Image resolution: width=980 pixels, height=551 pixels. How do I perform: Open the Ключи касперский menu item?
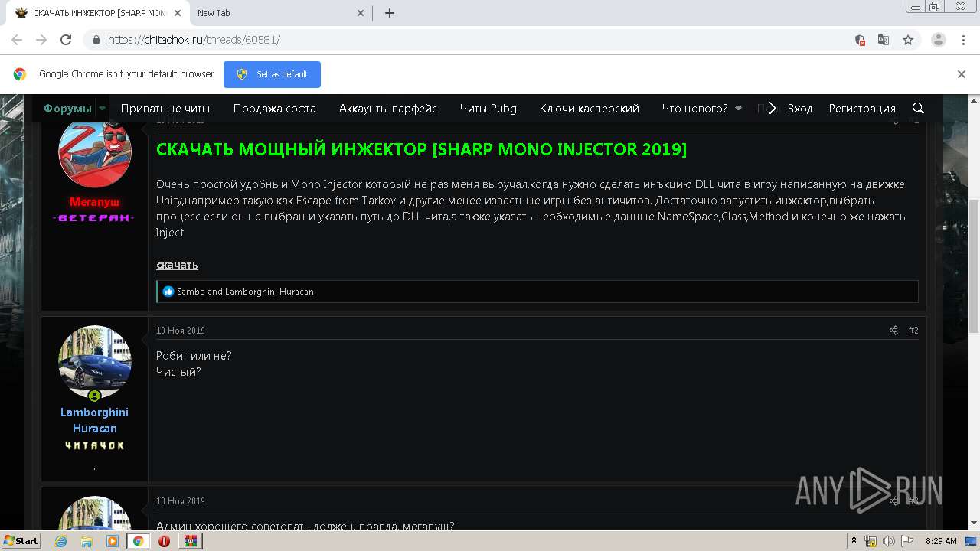[590, 109]
